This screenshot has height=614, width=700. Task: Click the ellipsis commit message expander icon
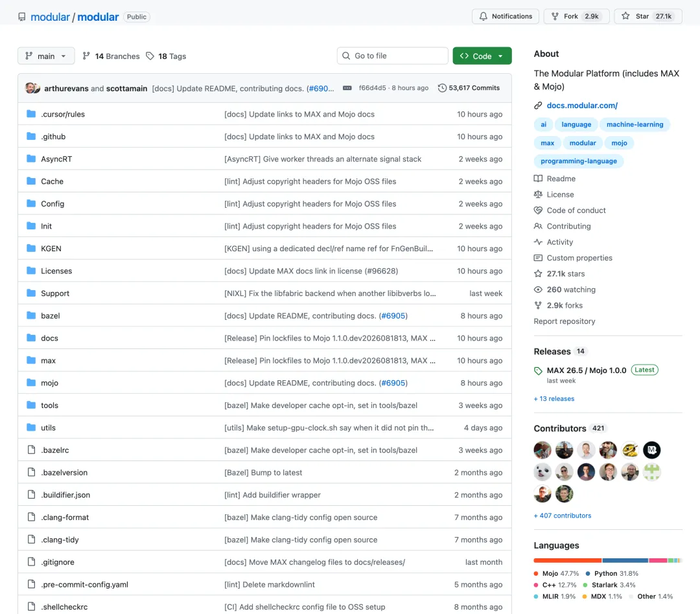(347, 88)
